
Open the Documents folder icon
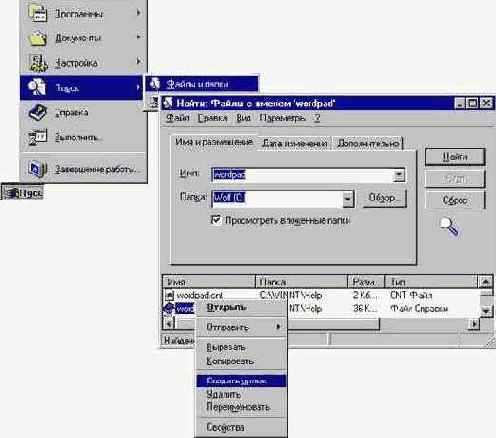[38, 38]
